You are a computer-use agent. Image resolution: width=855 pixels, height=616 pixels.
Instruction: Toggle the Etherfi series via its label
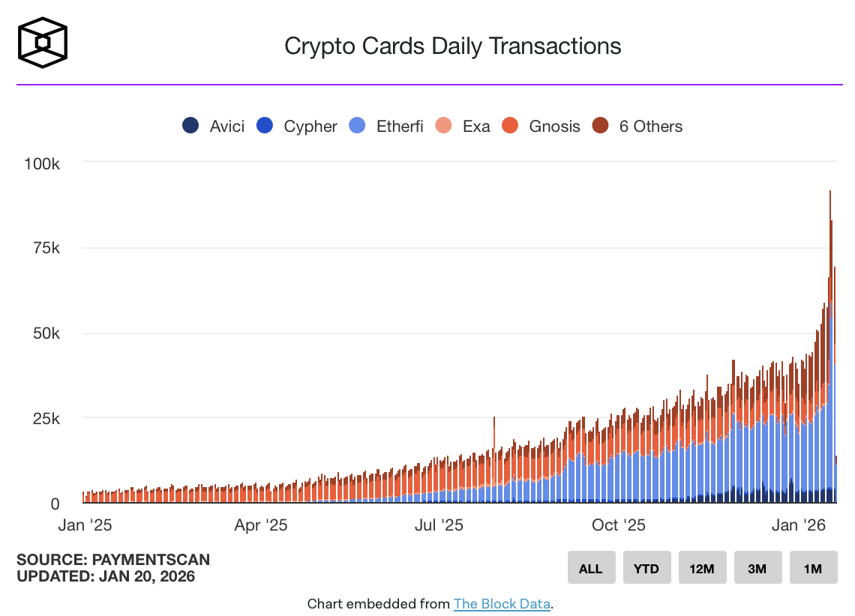[x=400, y=126]
